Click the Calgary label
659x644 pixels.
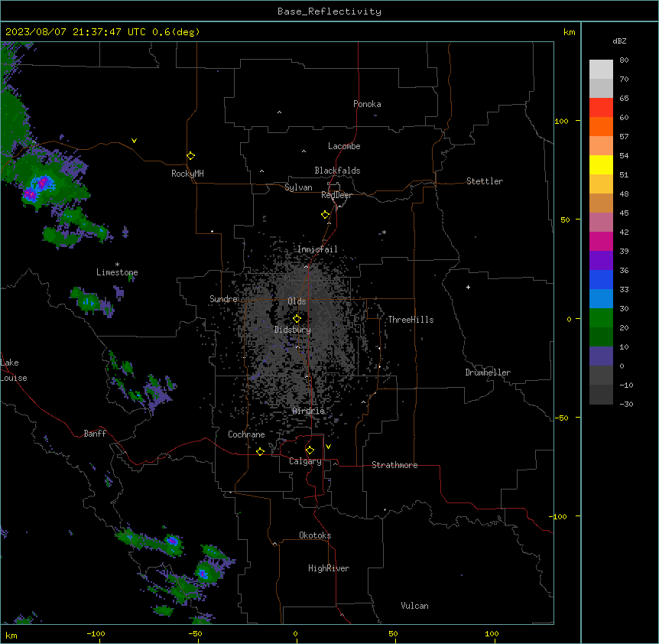(305, 461)
